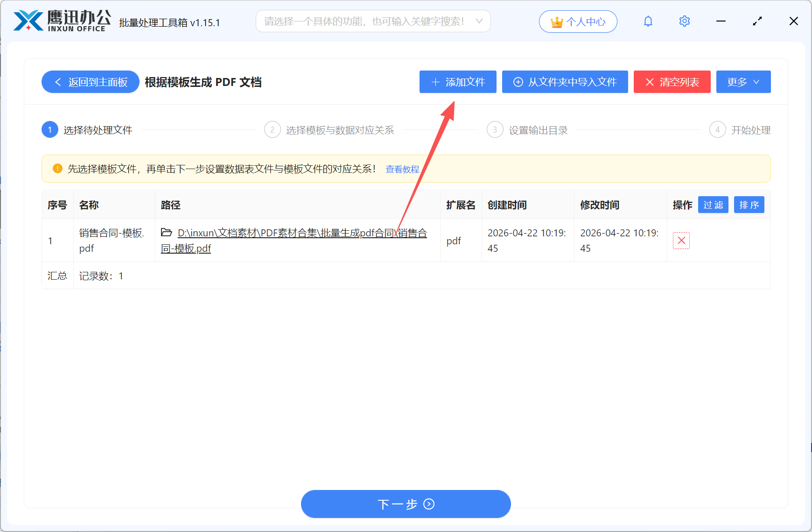812x532 pixels.
Task: Open the settings gear
Action: (x=684, y=21)
